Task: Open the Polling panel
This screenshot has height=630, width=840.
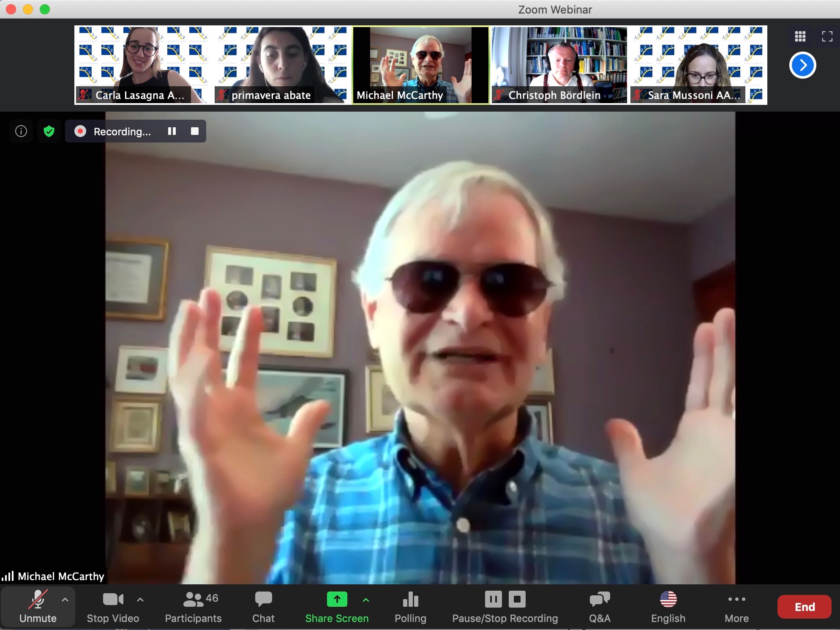Action: tap(410, 607)
